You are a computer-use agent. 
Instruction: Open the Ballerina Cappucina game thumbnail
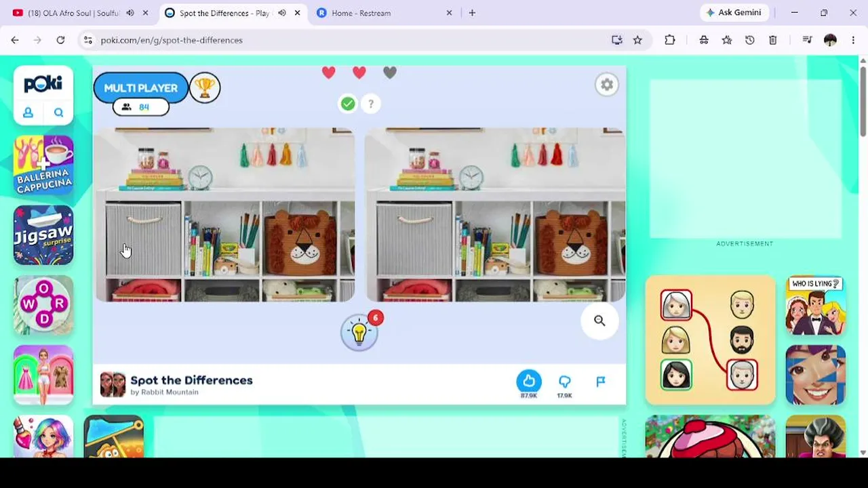tap(43, 165)
